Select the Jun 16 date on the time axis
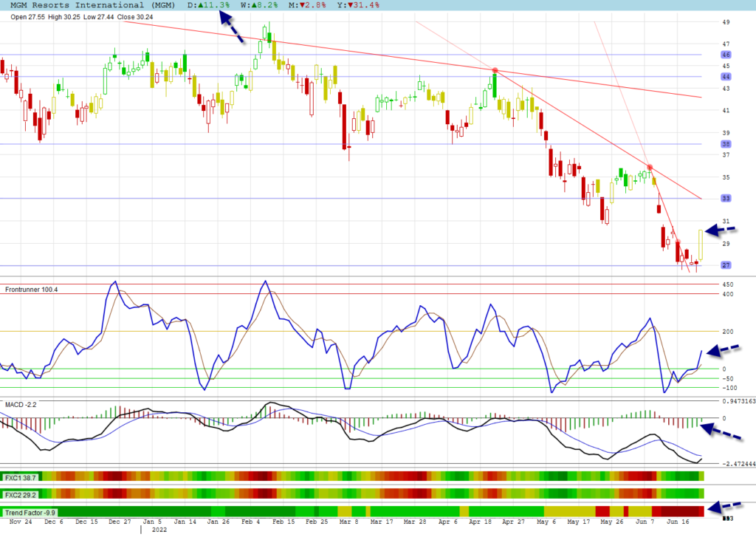The image size is (756, 543). [x=678, y=522]
